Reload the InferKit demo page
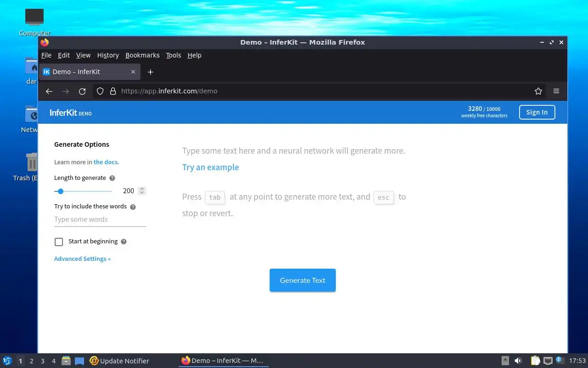 82,91
